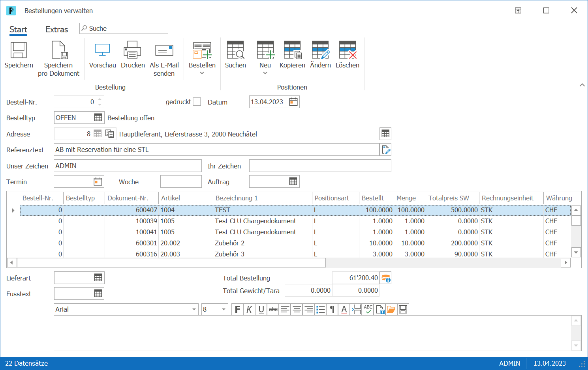The height and width of the screenshot is (370, 588).
Task: Open the Datum calendar picker
Action: coord(293,102)
